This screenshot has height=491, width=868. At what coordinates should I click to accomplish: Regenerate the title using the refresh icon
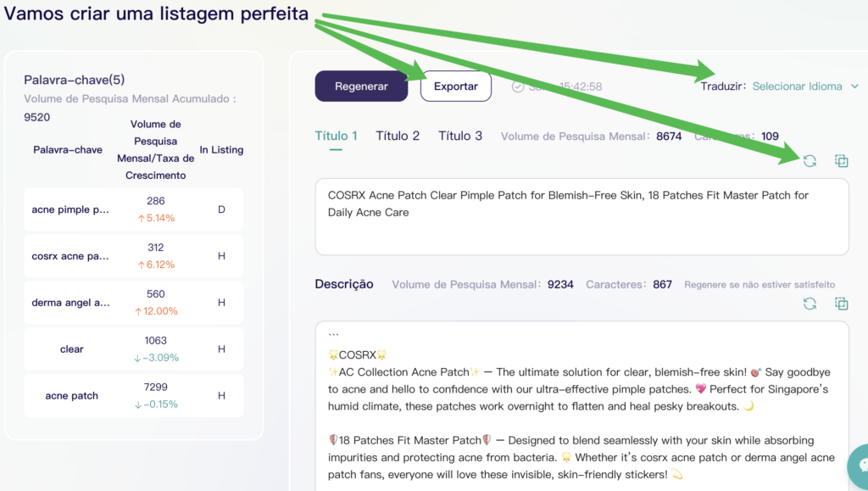pyautogui.click(x=810, y=160)
